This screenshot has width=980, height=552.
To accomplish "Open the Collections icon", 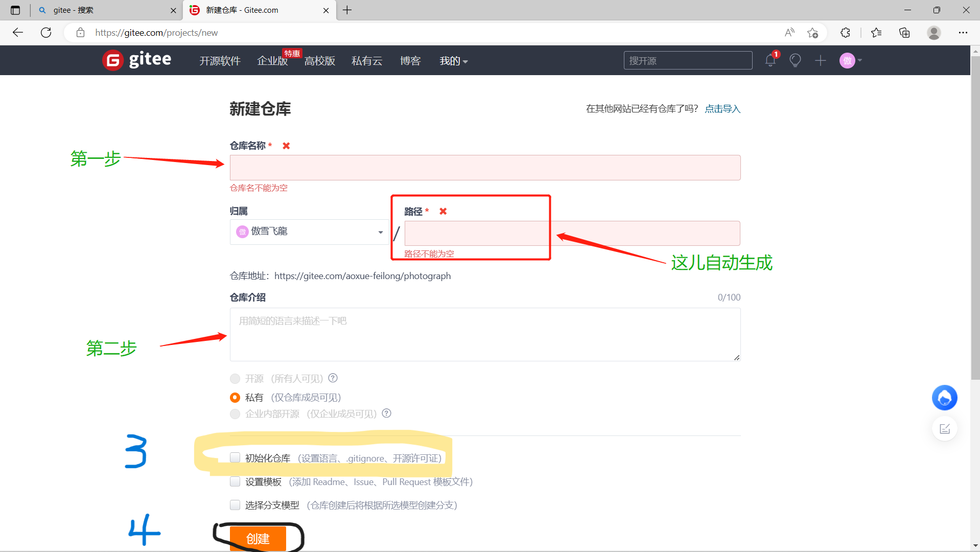I will [904, 33].
